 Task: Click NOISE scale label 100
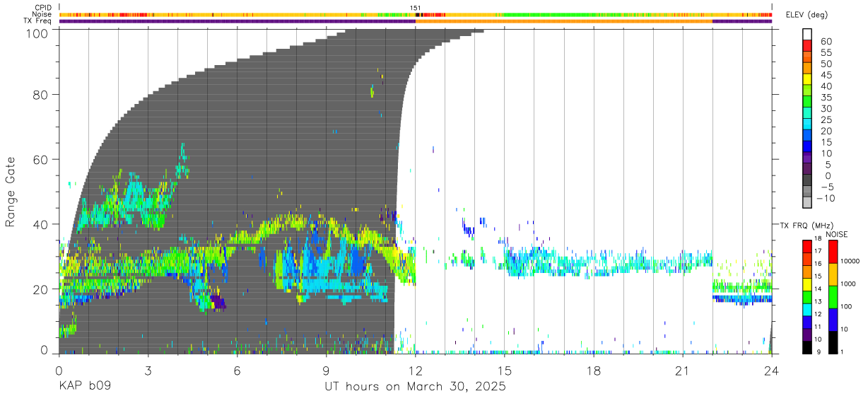(847, 307)
